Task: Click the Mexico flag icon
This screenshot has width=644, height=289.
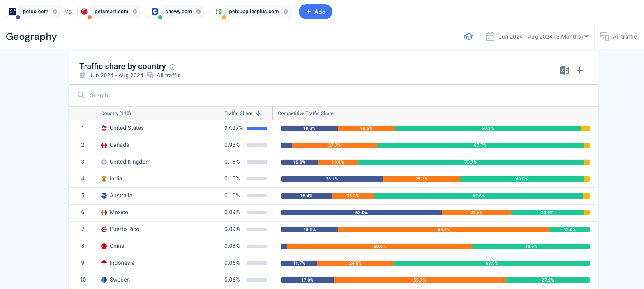Action: tap(104, 213)
